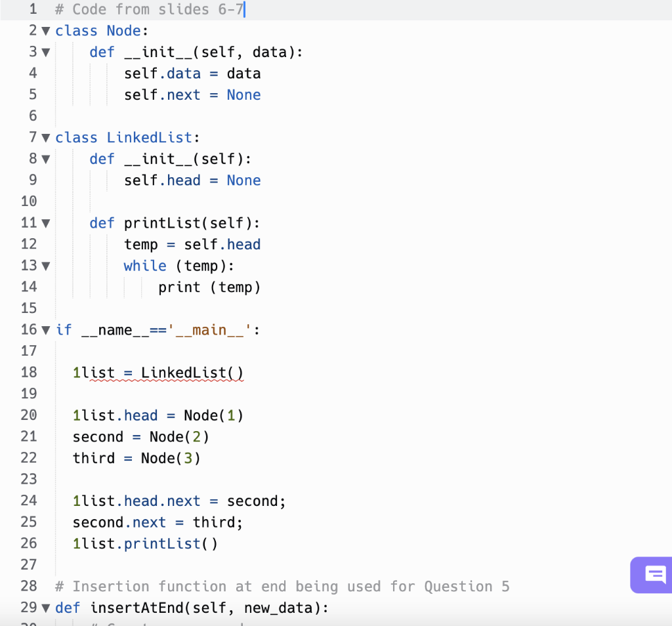Click line number 18 in the gutter
This screenshot has height=626, width=672.
[x=29, y=372]
